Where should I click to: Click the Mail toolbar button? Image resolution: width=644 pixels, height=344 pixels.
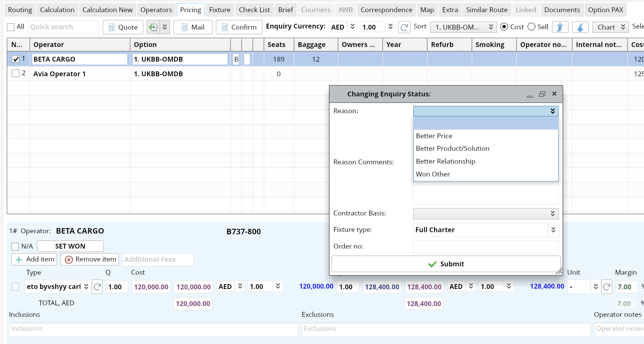193,27
